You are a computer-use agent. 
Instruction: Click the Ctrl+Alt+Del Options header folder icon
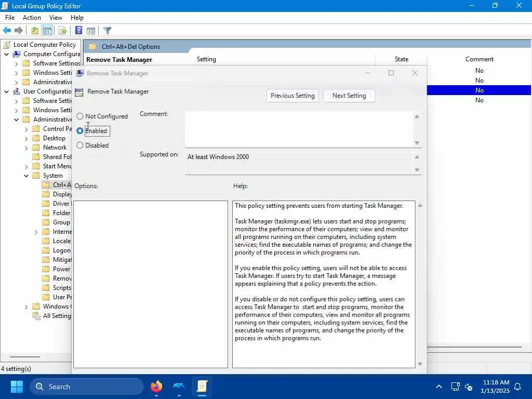[92, 46]
